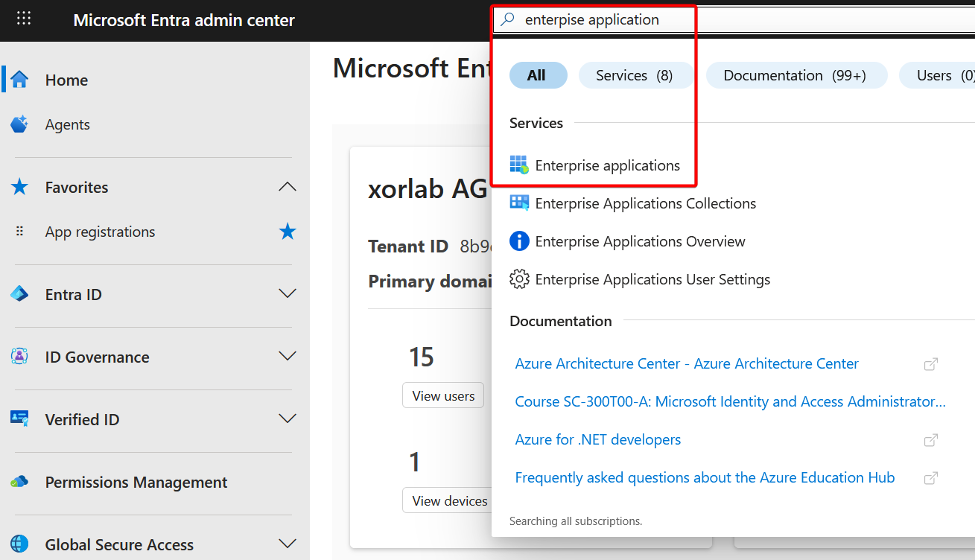This screenshot has width=975, height=560.
Task: Open Enterprise Applications Collections result
Action: point(646,203)
